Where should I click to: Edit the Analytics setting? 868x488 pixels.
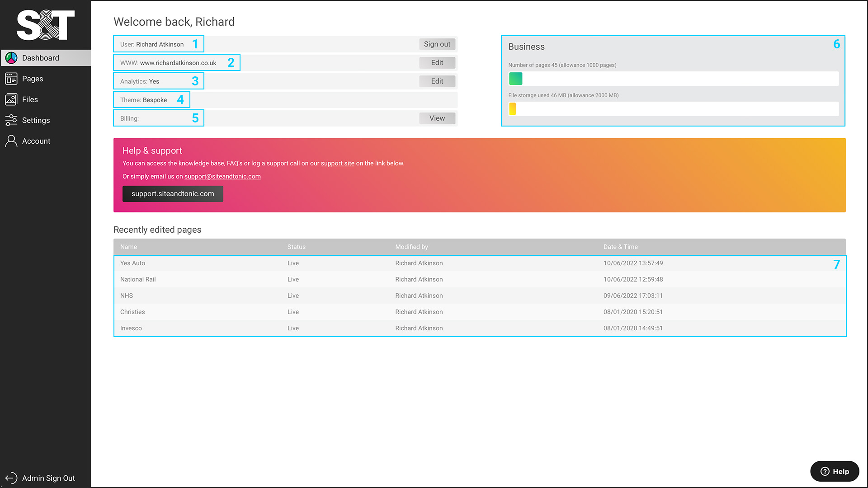point(437,81)
